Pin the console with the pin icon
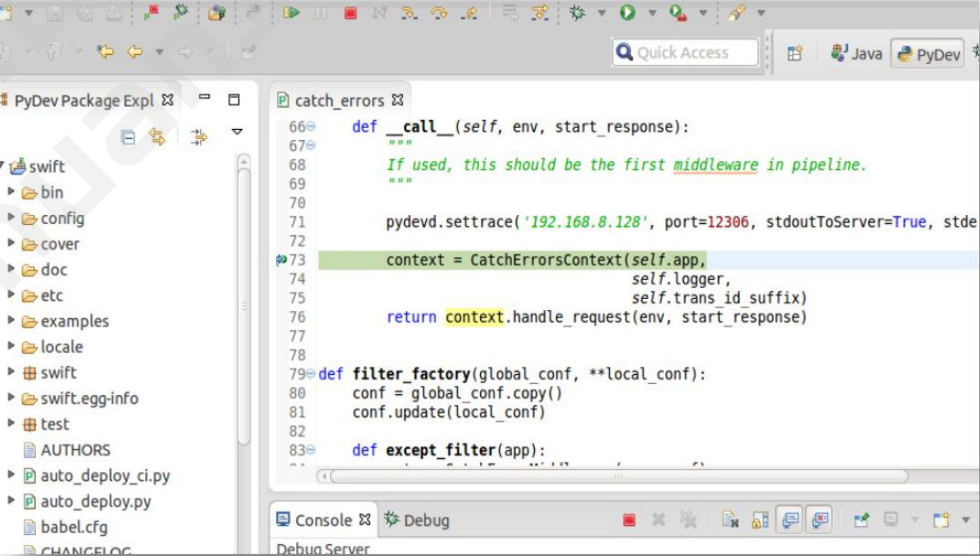 click(x=861, y=519)
